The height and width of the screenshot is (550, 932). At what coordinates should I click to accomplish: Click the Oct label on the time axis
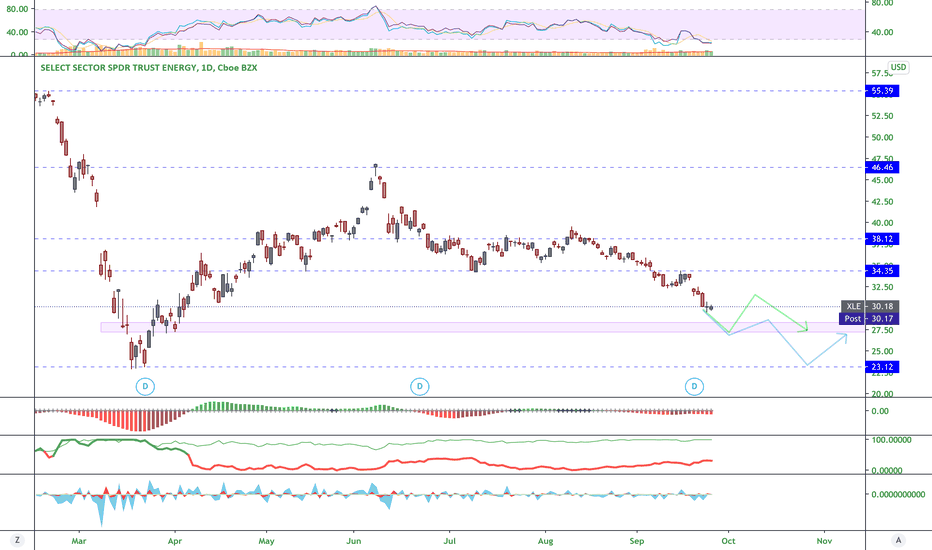(x=728, y=541)
